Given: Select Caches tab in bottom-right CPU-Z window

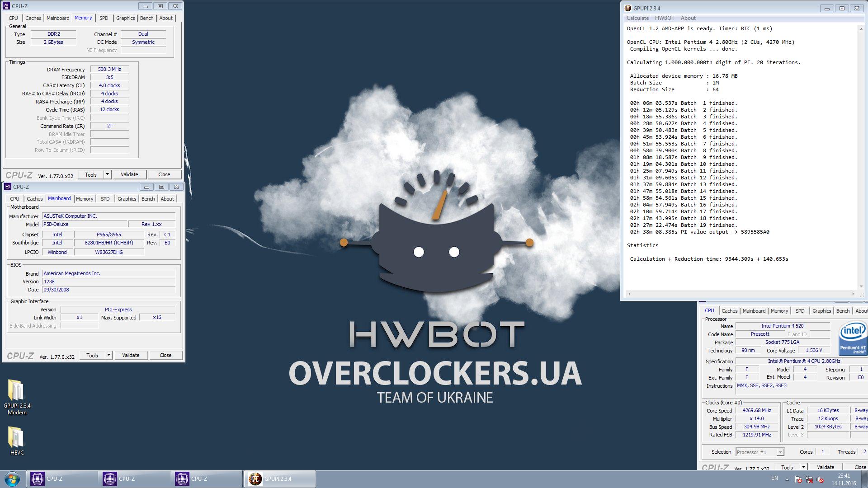Looking at the screenshot, I should coord(730,311).
